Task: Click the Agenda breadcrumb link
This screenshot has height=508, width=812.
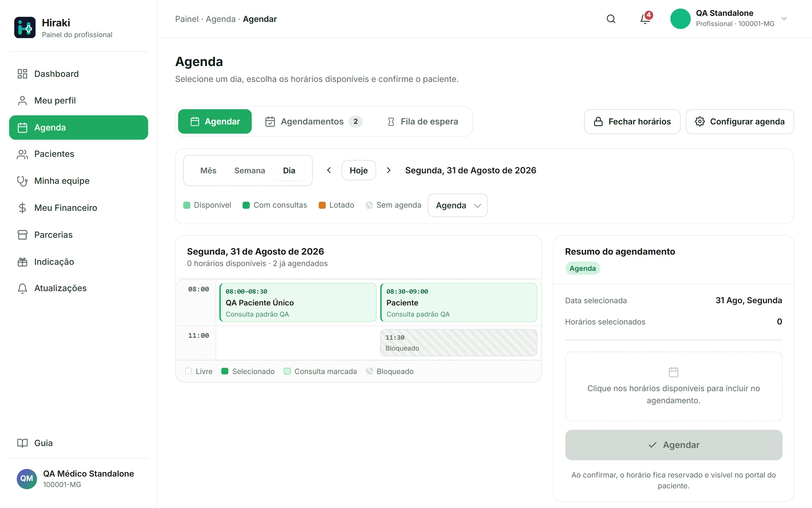Action: click(x=220, y=19)
